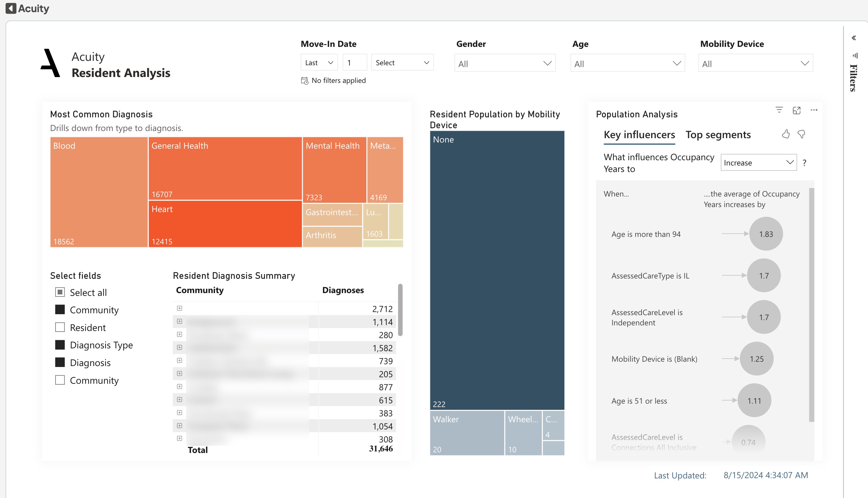This screenshot has width=868, height=498.
Task: Check the Resident field checkbox
Action: pos(60,327)
